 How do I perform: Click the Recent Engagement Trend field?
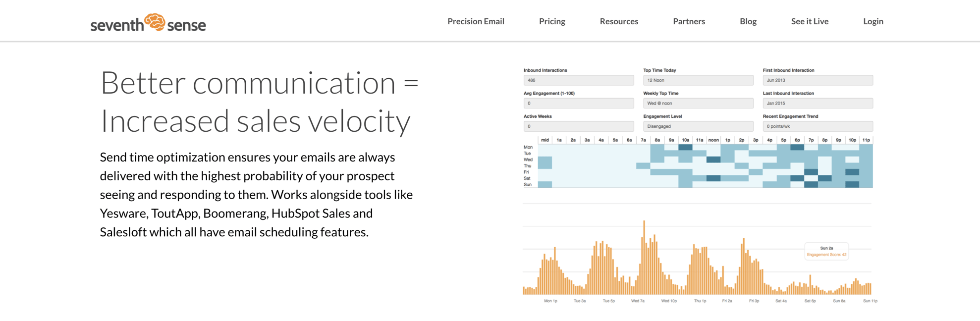(x=817, y=126)
